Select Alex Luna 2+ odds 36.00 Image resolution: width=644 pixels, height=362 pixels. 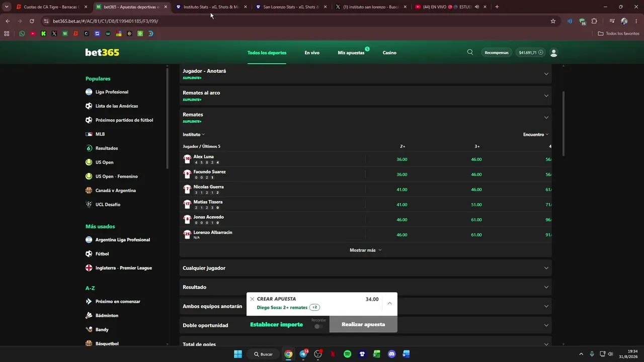pyautogui.click(x=402, y=159)
